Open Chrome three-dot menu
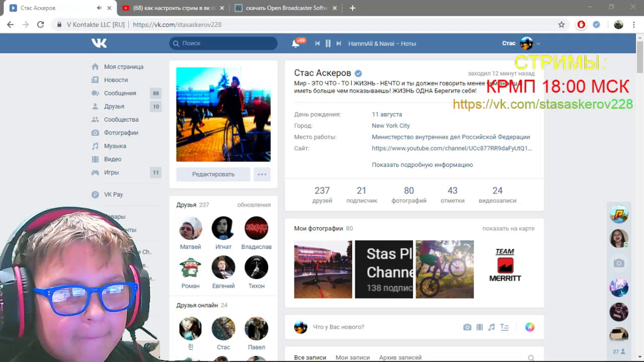The height and width of the screenshot is (362, 644). pos(634,25)
